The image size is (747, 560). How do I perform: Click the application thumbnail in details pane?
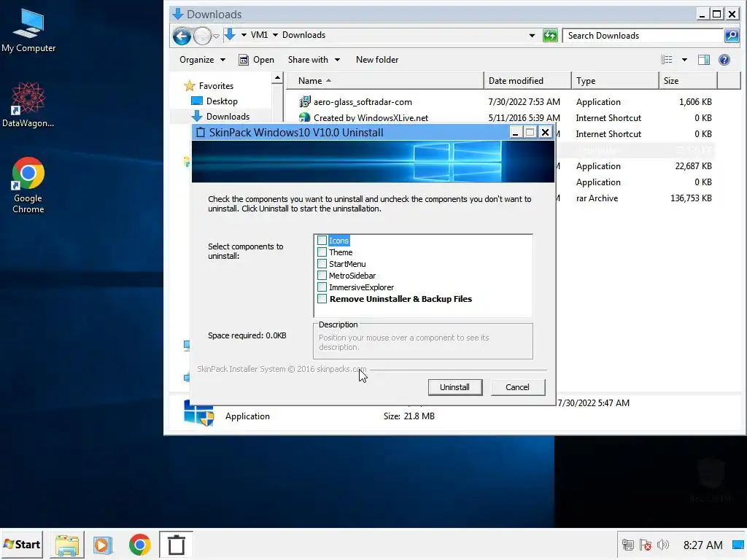(x=198, y=413)
